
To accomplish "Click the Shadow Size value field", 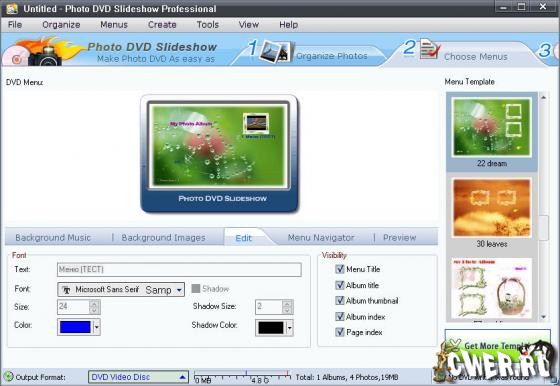I will pyautogui.click(x=269, y=307).
